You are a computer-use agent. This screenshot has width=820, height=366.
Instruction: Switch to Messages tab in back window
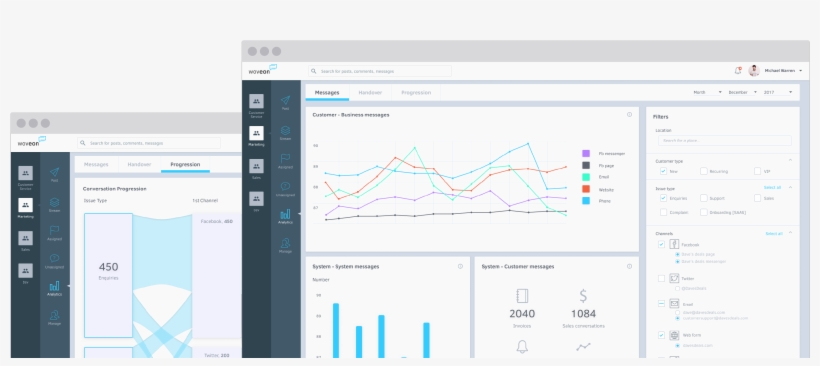click(x=96, y=164)
